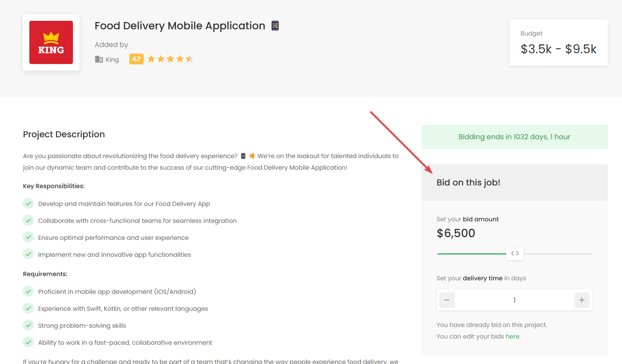Click the Budget $3.5k - $9.5k card
Image resolution: width=622 pixels, height=364 pixels.
558,42
